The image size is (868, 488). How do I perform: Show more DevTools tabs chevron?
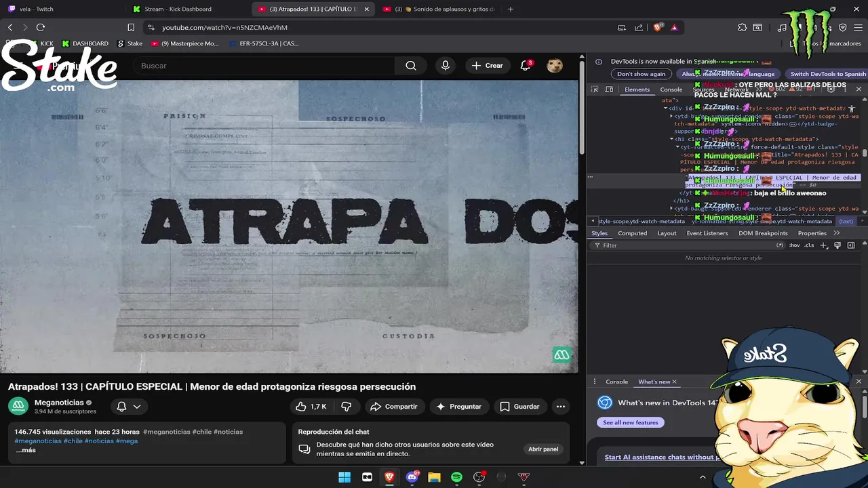click(x=759, y=89)
